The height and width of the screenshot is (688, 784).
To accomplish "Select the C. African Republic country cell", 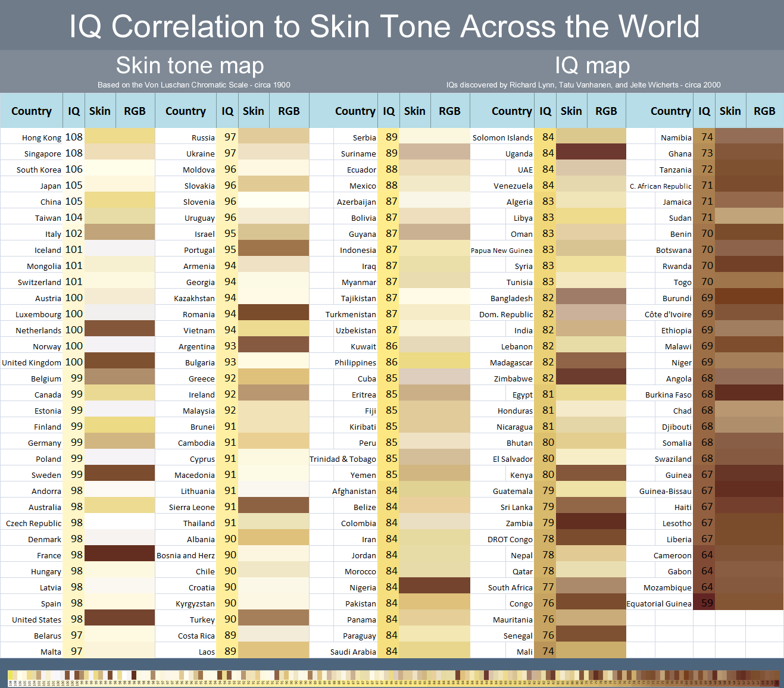I will (660, 186).
